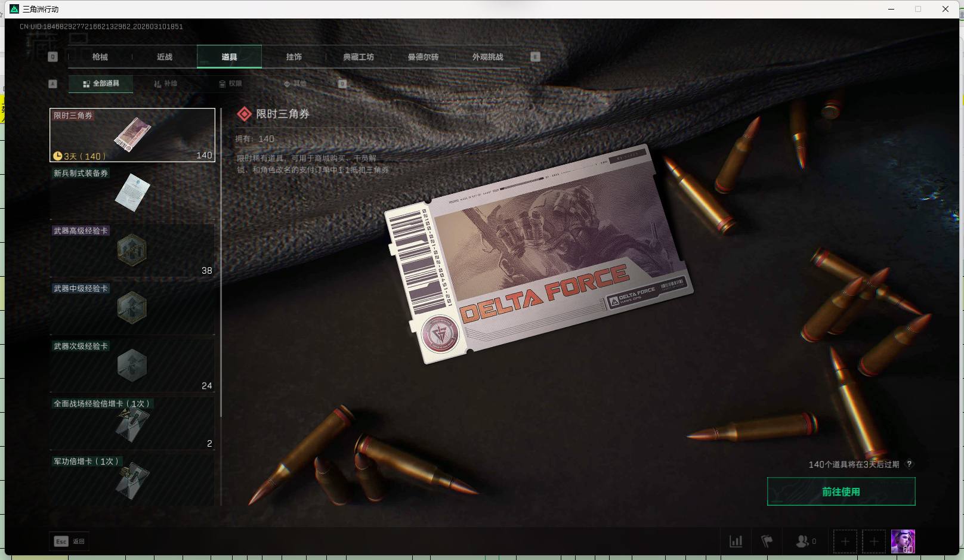The width and height of the screenshot is (964, 560).
Task: Click the 140个道具将在3天后过期 expiry notice
Action: tap(854, 464)
